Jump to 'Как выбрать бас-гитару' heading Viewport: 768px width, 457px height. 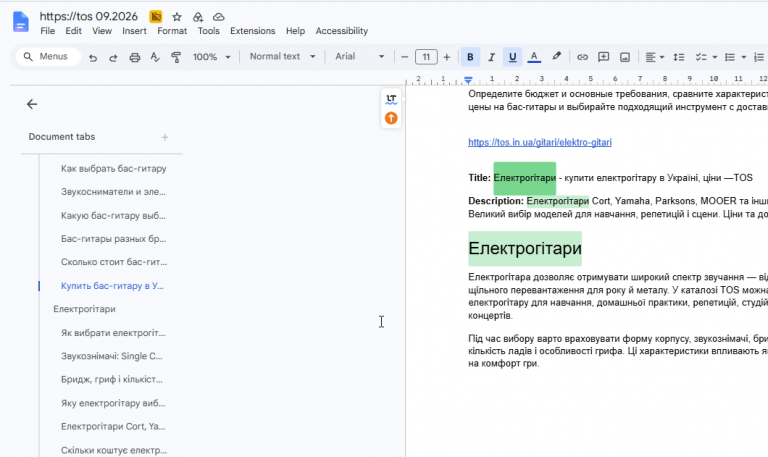tap(114, 168)
